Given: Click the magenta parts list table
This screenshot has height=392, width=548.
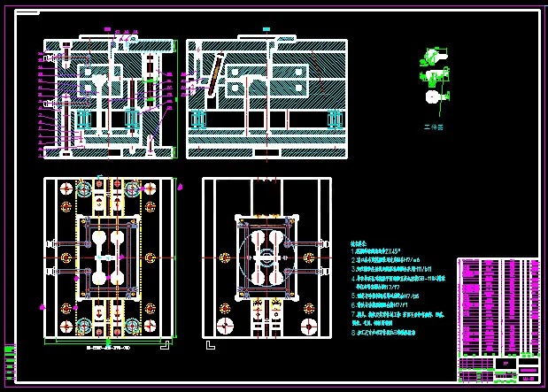Looking at the screenshot, I should [x=498, y=307].
